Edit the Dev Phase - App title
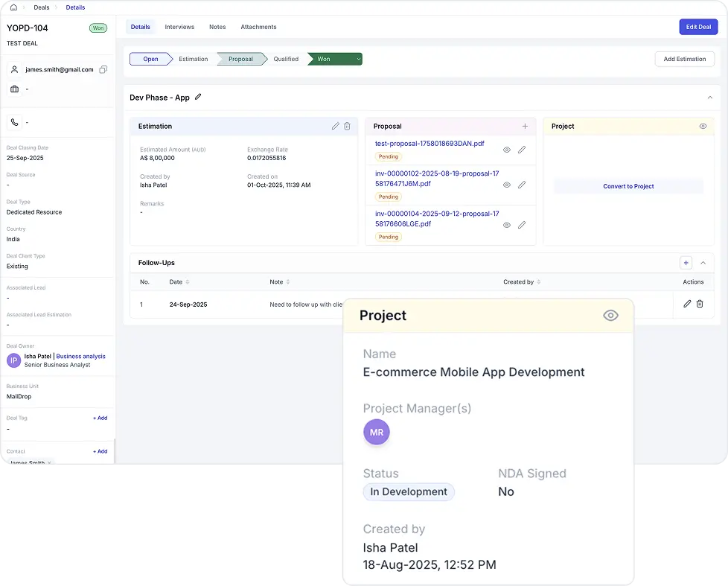Viewport: 728px width, 586px height. pos(198,98)
